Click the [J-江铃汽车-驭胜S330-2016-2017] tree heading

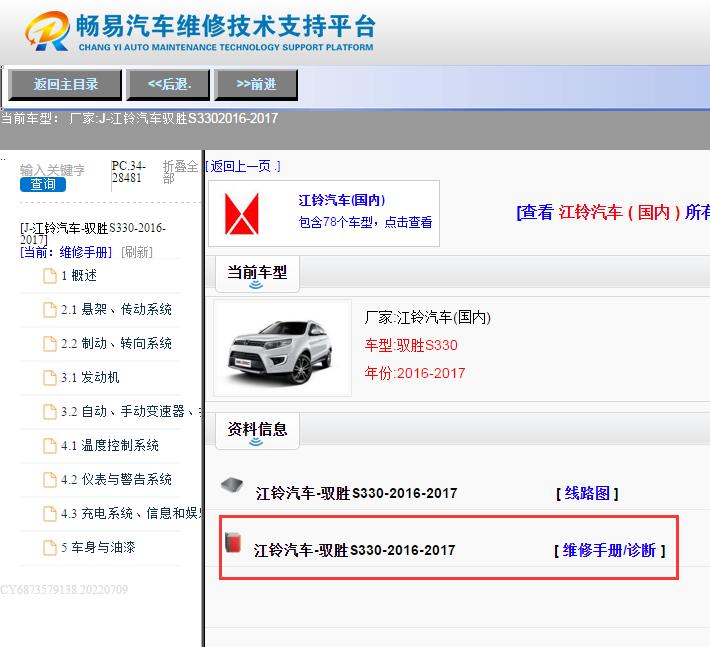coord(93,233)
